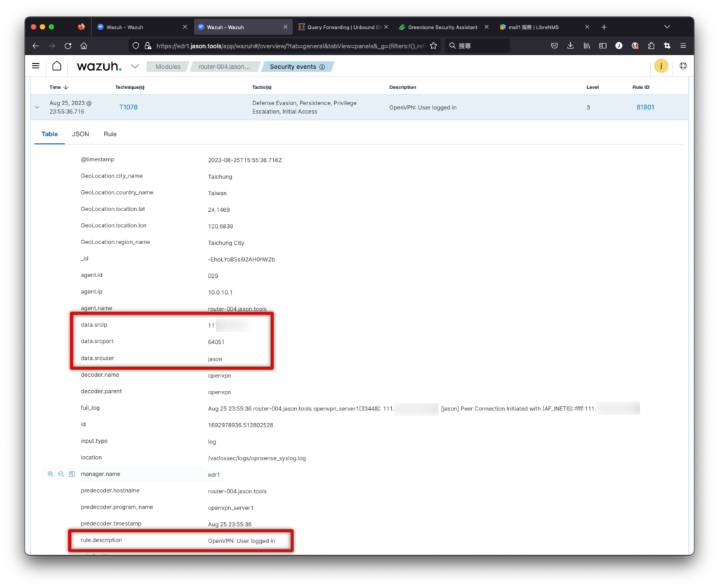Collapse the expanded event row chevron
This screenshot has width=719, height=588.
coord(37,107)
